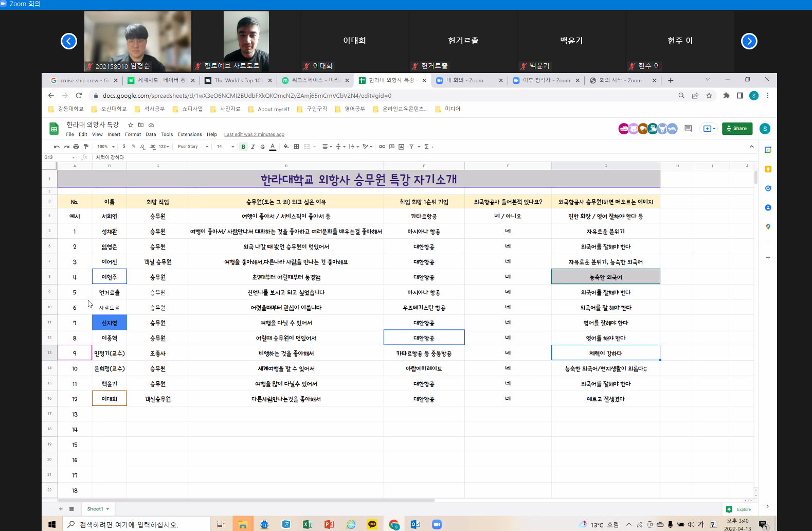Show all sheets list button
The height and width of the screenshot is (531, 812).
pyautogui.click(x=71, y=509)
